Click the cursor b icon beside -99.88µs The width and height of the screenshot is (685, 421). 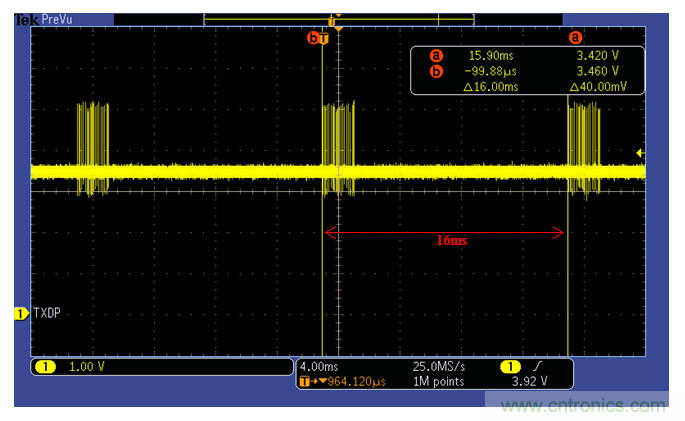pos(435,71)
